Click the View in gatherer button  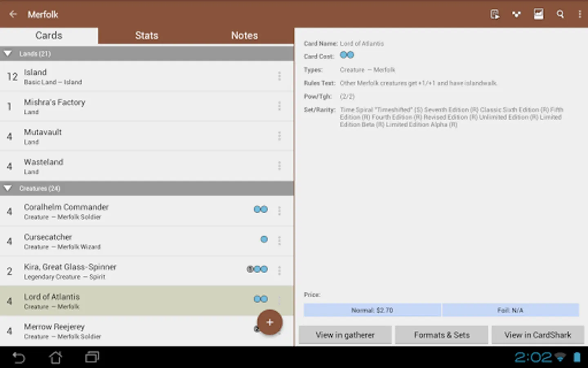click(x=345, y=335)
